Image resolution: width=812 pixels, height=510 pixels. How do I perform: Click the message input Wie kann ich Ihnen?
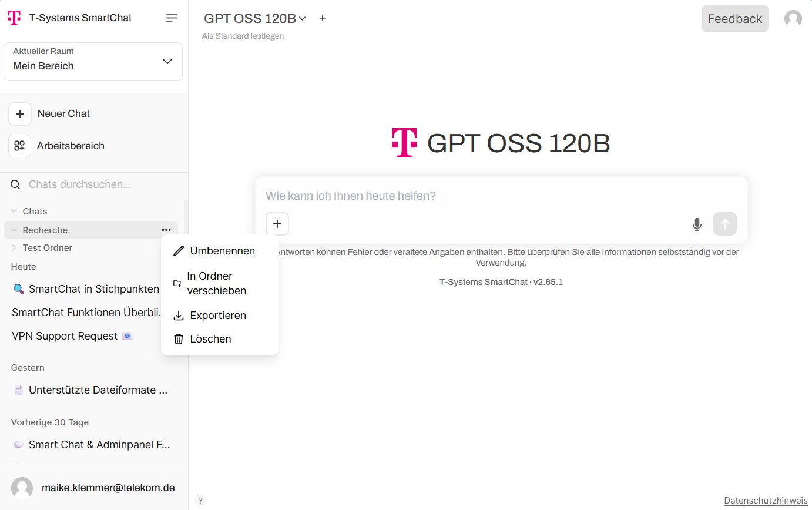pyautogui.click(x=501, y=196)
